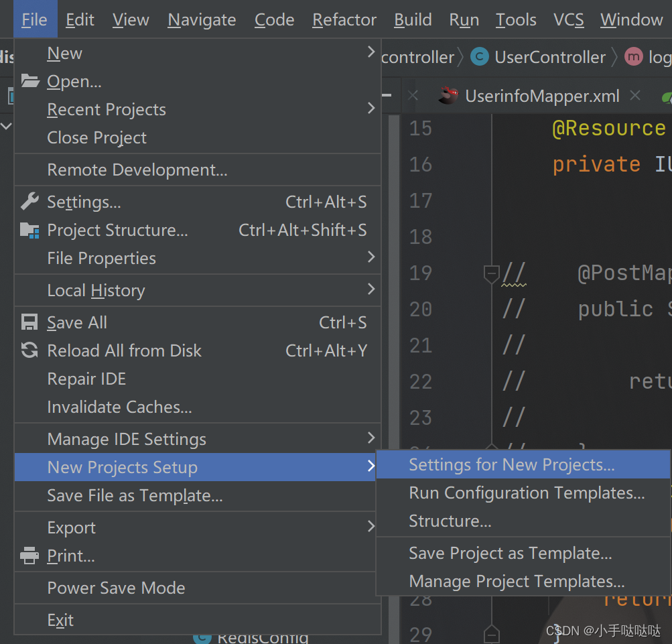The height and width of the screenshot is (644, 672).
Task: Open the Run menu
Action: coord(464,19)
